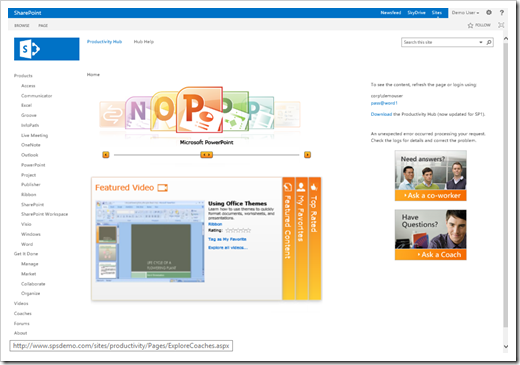Click the Ask a co-worker banner
The width and height of the screenshot is (520, 365).
pos(431,176)
